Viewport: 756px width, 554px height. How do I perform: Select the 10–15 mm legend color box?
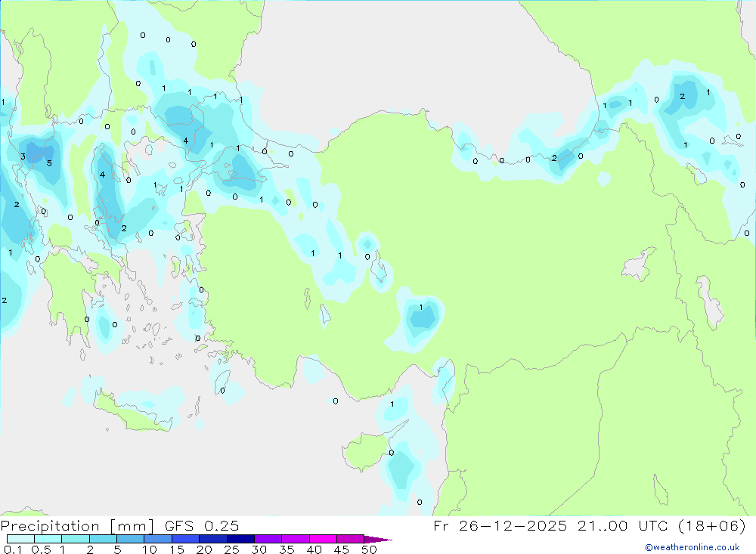pos(158,539)
